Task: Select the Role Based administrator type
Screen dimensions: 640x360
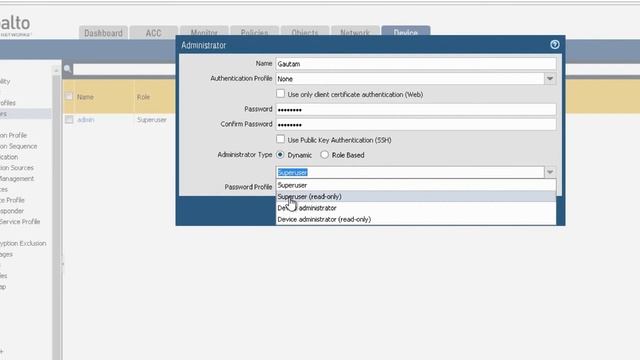Action: [x=324, y=155]
